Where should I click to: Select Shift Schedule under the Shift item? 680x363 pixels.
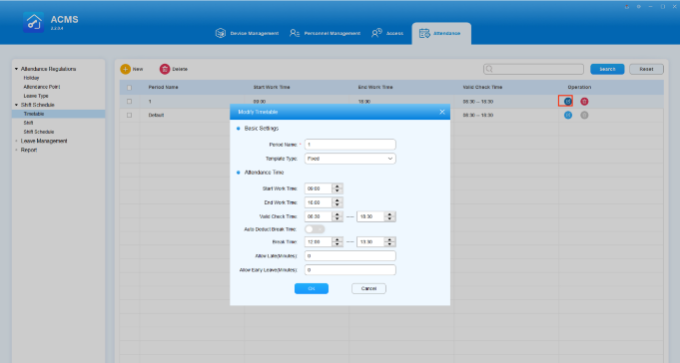[x=39, y=132]
